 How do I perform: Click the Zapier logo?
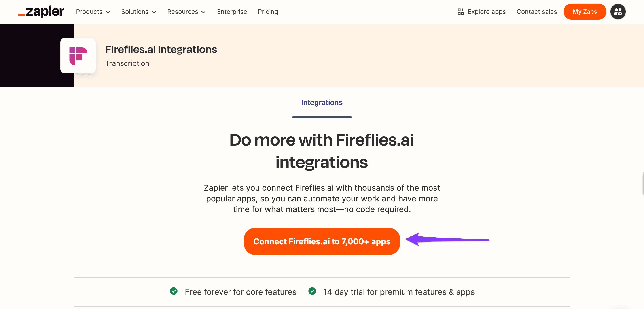(x=41, y=11)
